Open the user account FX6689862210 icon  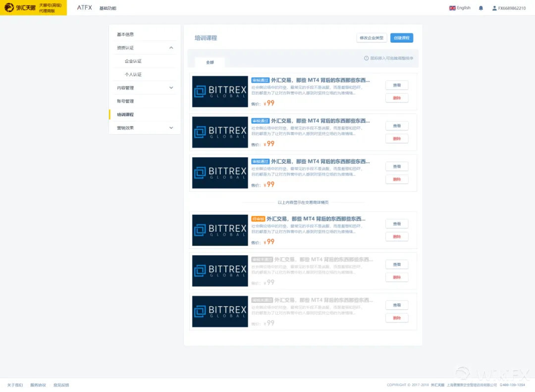click(x=494, y=8)
